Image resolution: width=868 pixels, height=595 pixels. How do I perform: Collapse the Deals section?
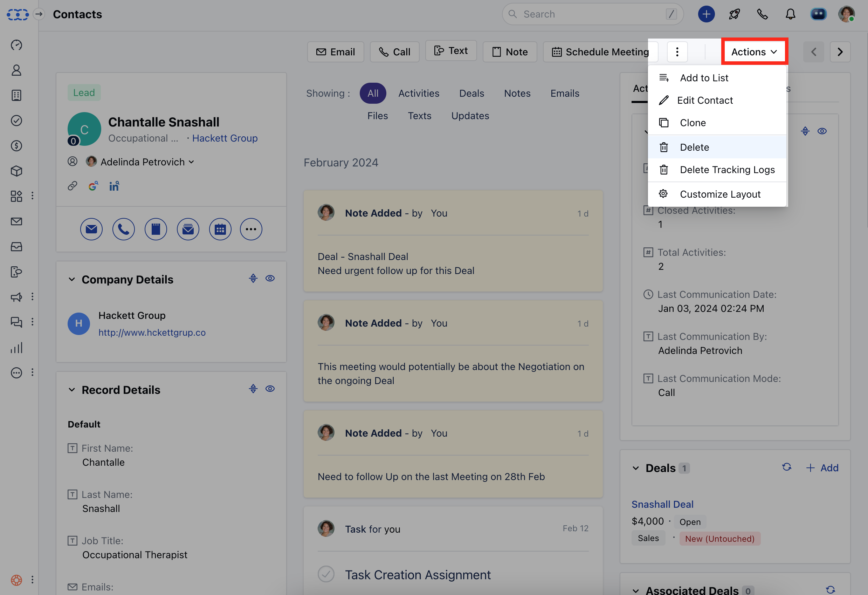pos(636,468)
